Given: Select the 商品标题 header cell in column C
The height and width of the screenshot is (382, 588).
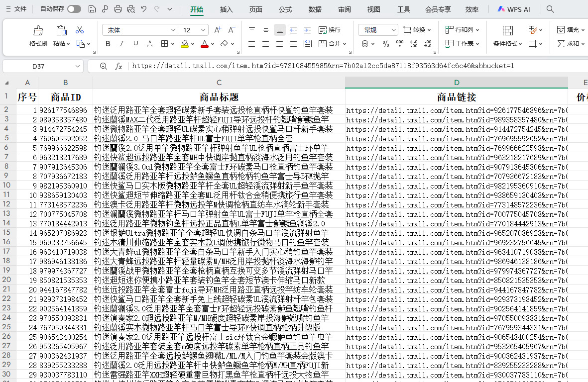Looking at the screenshot, I should coord(219,97).
